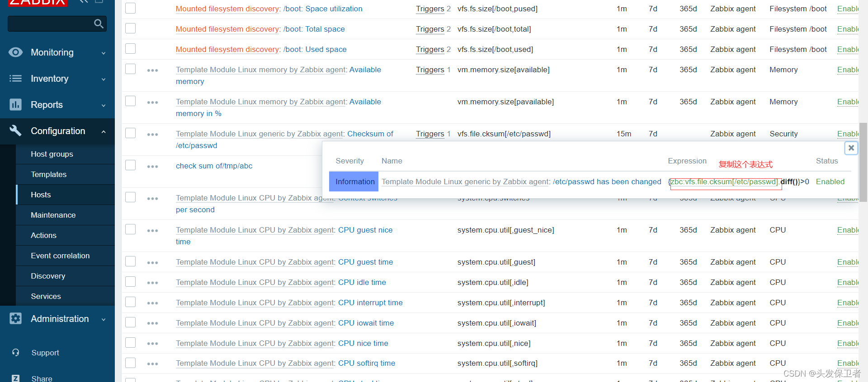Click the Zabbix logo
Viewport: 868px width, 382px height.
[x=38, y=3]
